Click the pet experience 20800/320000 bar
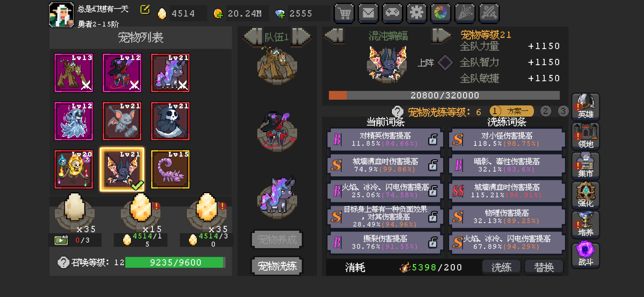 click(444, 95)
